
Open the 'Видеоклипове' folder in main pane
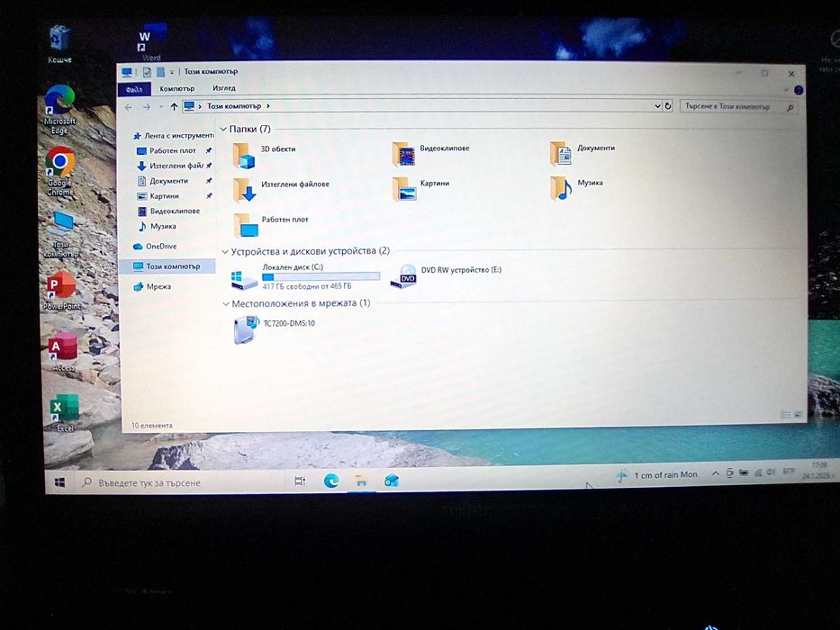tap(430, 154)
